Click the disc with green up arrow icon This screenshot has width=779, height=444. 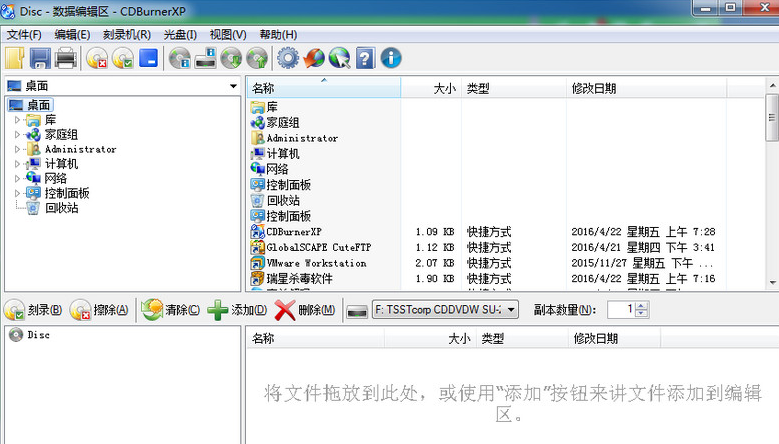click(257, 58)
